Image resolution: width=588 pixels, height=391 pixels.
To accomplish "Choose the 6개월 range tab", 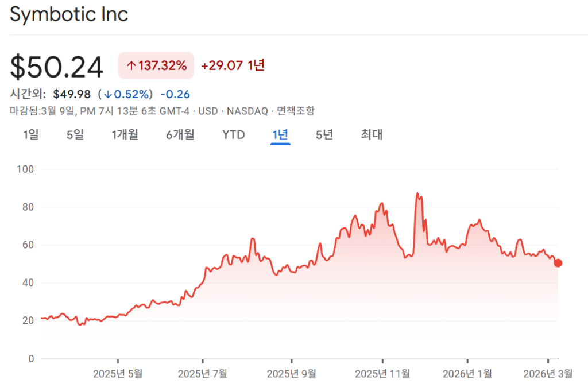I will coord(180,135).
